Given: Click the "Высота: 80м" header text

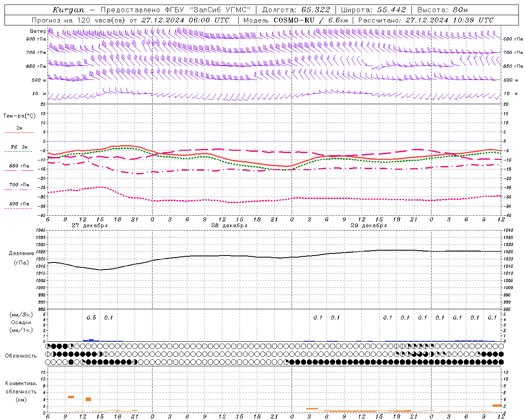Looking at the screenshot, I should click(443, 10).
